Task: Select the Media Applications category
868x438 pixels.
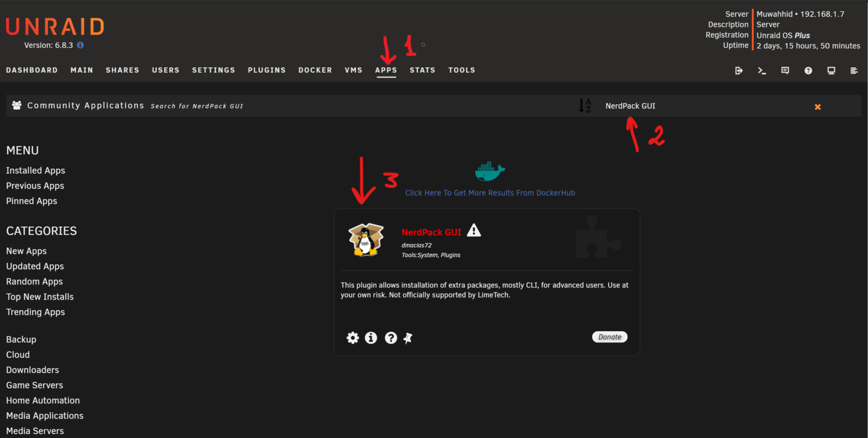Action: 45,415
